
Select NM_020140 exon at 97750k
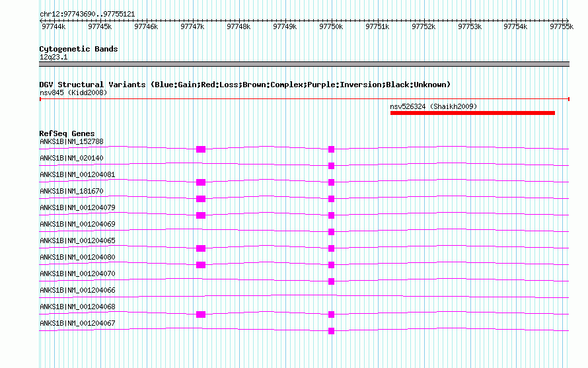pos(331,166)
